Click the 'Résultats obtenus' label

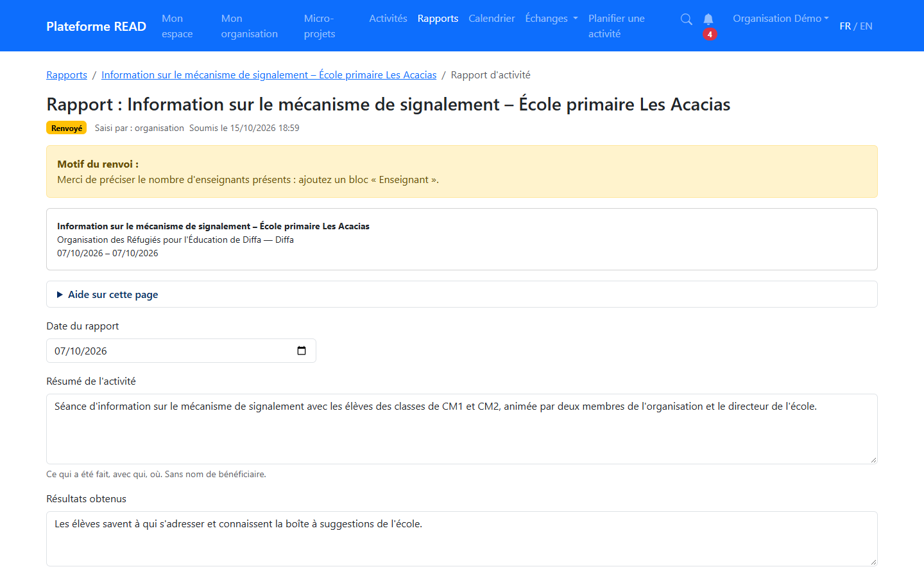[86, 499]
